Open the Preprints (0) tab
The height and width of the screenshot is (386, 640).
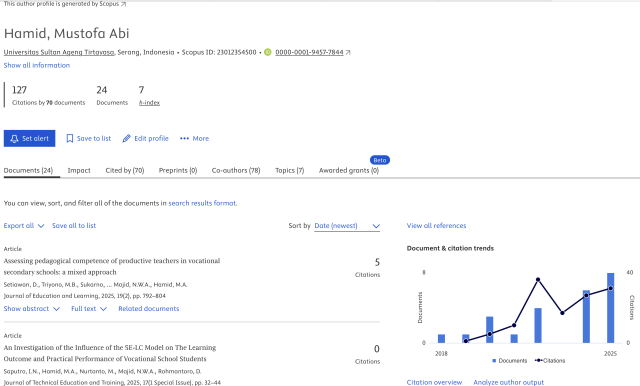pyautogui.click(x=178, y=171)
